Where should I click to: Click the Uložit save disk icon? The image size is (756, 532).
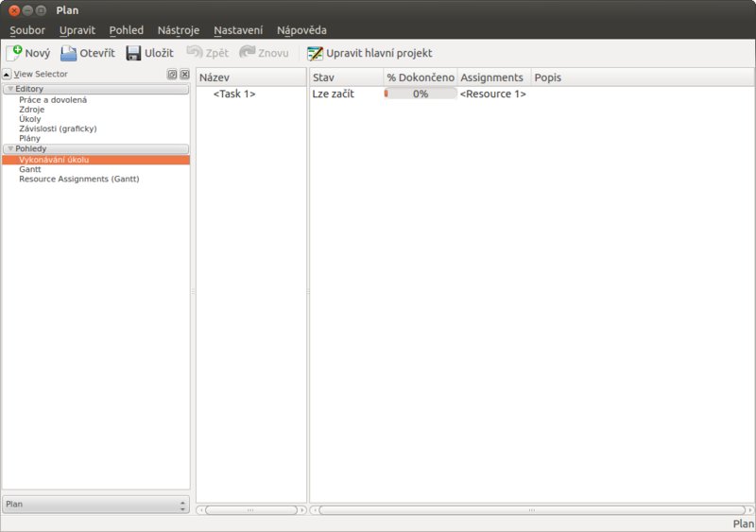(133, 54)
